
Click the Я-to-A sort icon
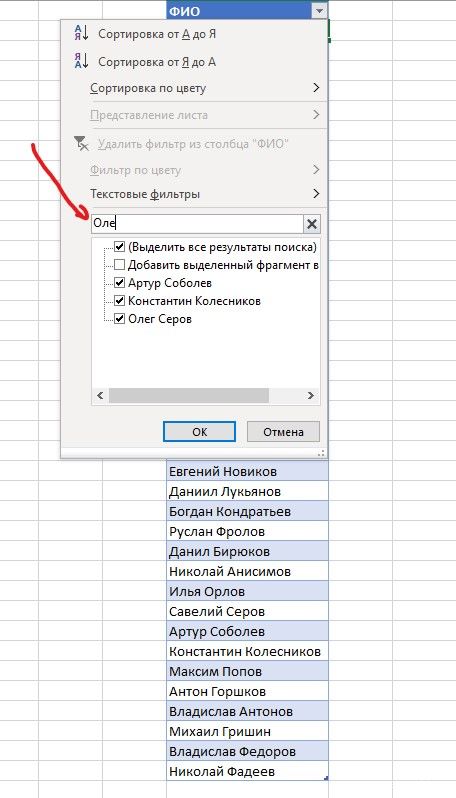81,61
